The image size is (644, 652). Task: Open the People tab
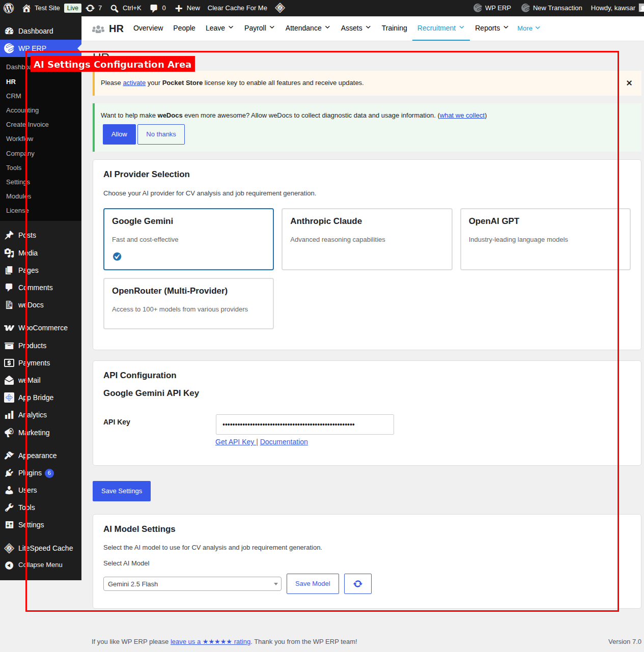click(184, 28)
